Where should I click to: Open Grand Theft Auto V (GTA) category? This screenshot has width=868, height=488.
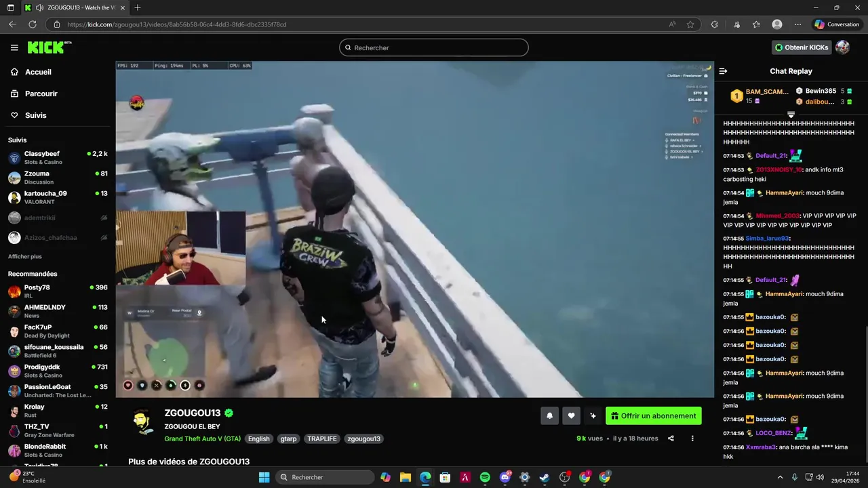tap(202, 439)
